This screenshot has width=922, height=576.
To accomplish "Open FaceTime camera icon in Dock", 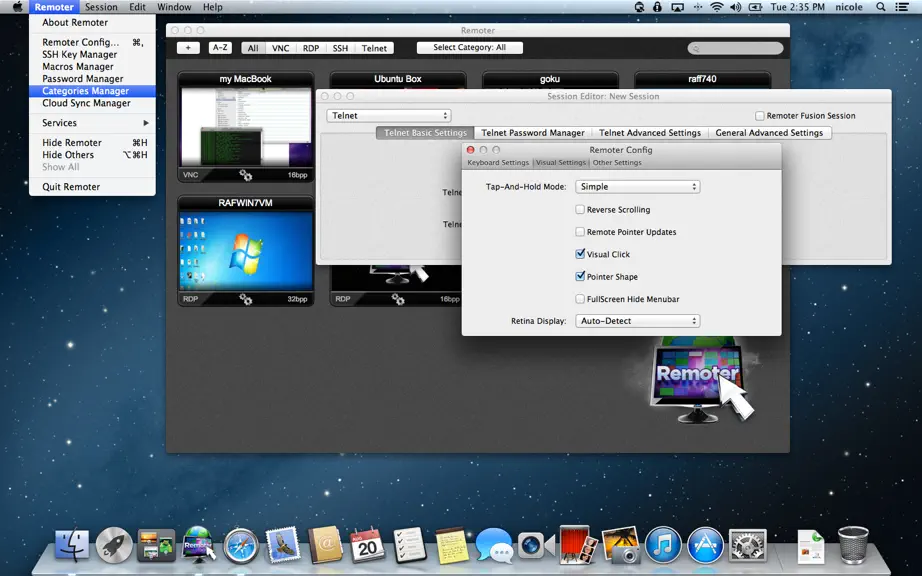I will tap(536, 545).
